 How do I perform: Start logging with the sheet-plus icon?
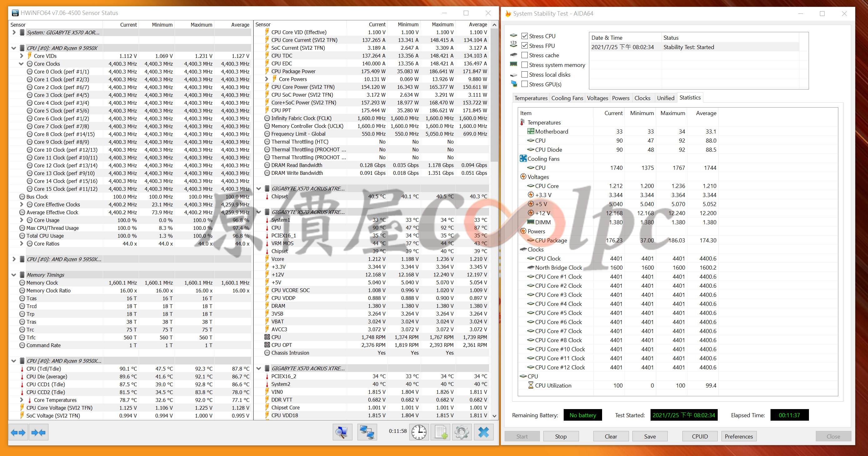[x=441, y=432]
